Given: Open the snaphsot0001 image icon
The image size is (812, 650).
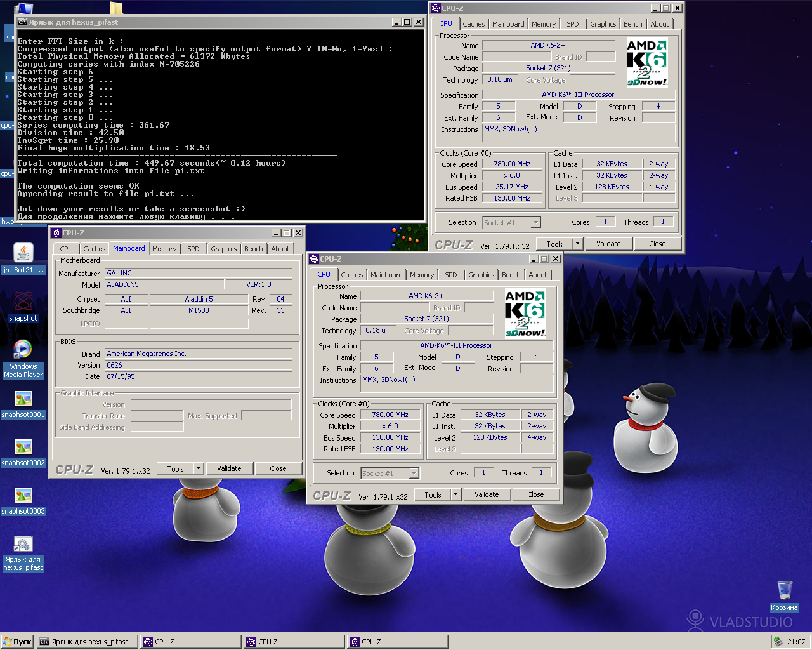Looking at the screenshot, I should (x=23, y=399).
